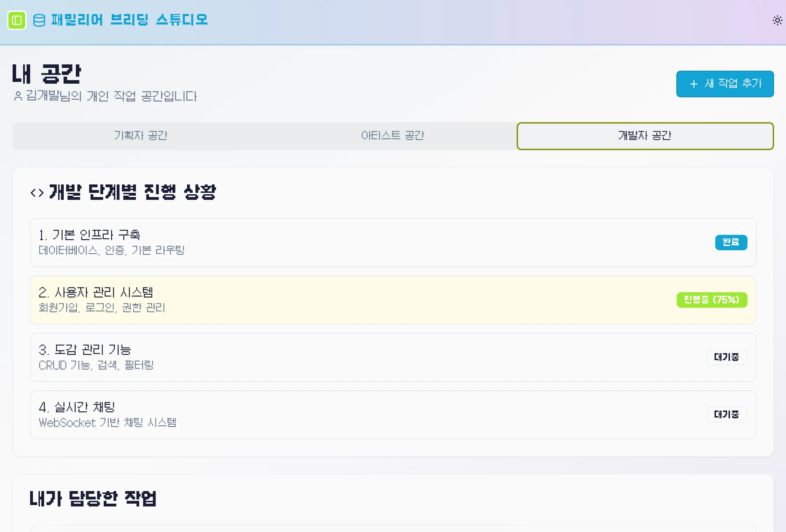The height and width of the screenshot is (532, 786).
Task: Select the 도감 관리 기능 step
Action: (x=393, y=357)
